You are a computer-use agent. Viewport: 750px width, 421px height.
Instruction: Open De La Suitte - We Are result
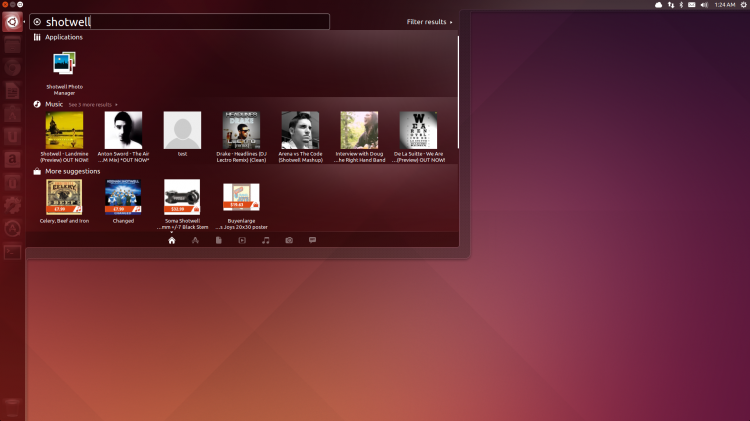click(x=419, y=137)
